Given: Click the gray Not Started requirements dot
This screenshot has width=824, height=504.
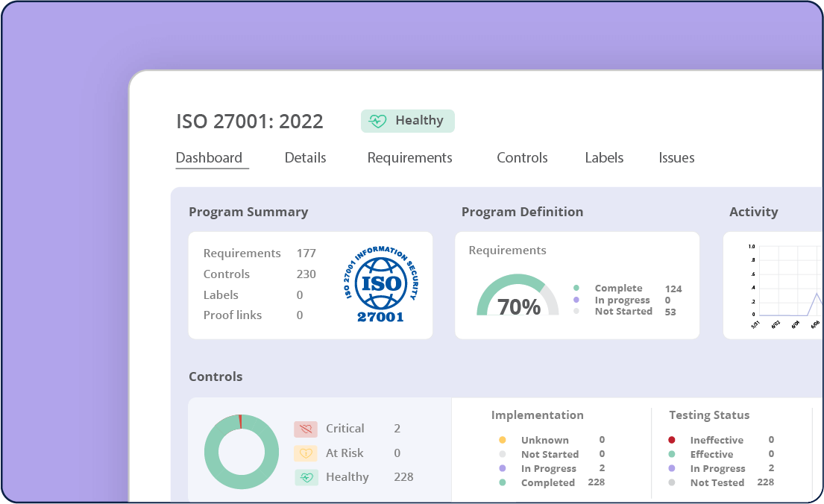Looking at the screenshot, I should coord(576,311).
